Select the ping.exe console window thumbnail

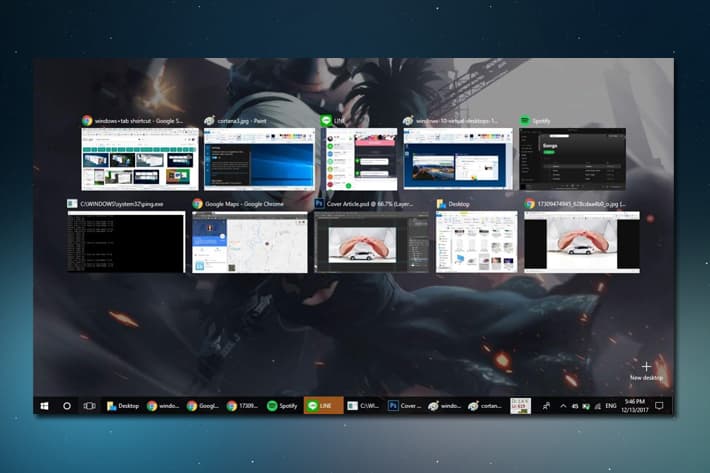click(126, 242)
